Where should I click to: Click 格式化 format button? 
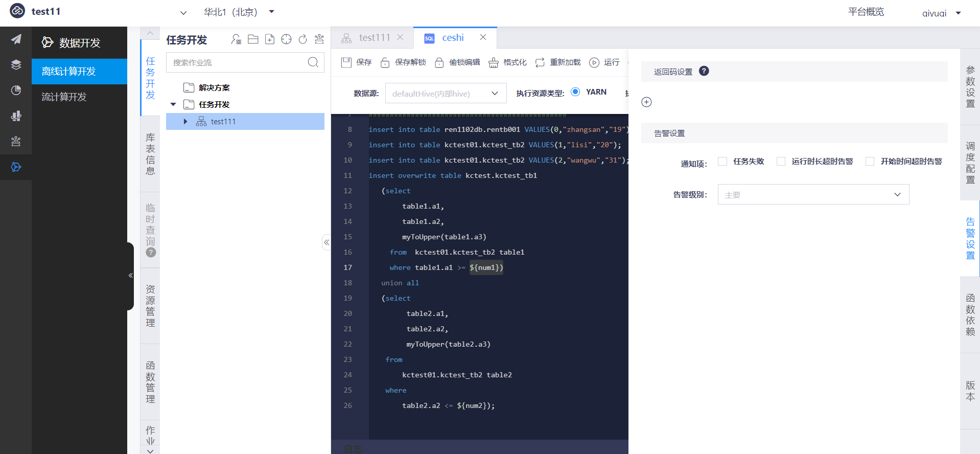(x=508, y=62)
